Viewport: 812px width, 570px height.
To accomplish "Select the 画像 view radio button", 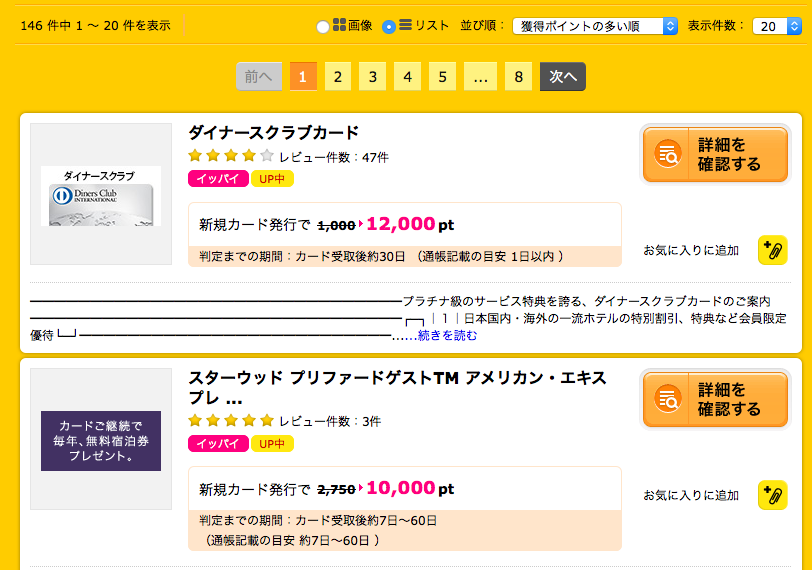I will pyautogui.click(x=323, y=26).
